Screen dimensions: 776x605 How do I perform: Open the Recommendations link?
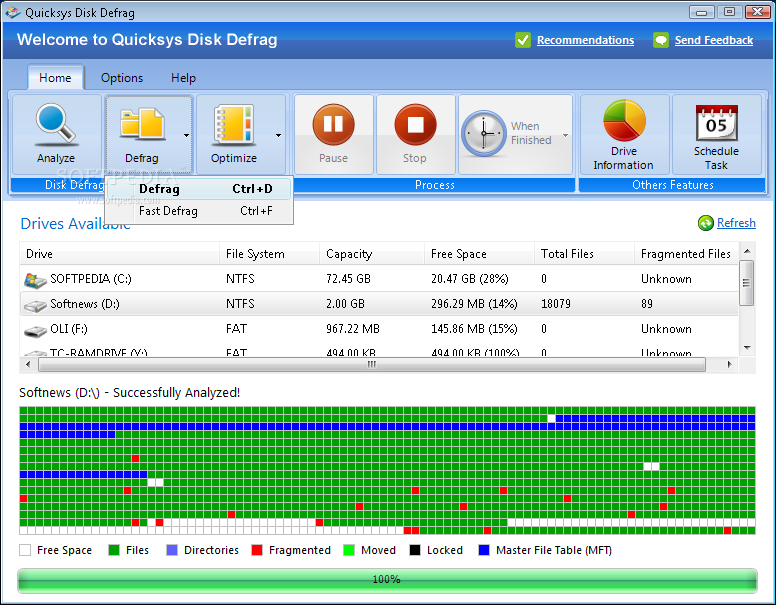pyautogui.click(x=585, y=40)
